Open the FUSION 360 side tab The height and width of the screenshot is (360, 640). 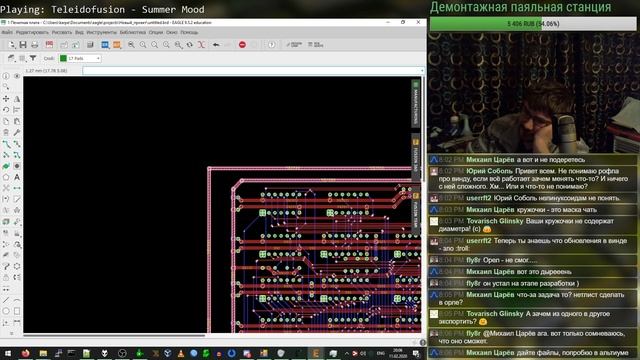pos(416,157)
